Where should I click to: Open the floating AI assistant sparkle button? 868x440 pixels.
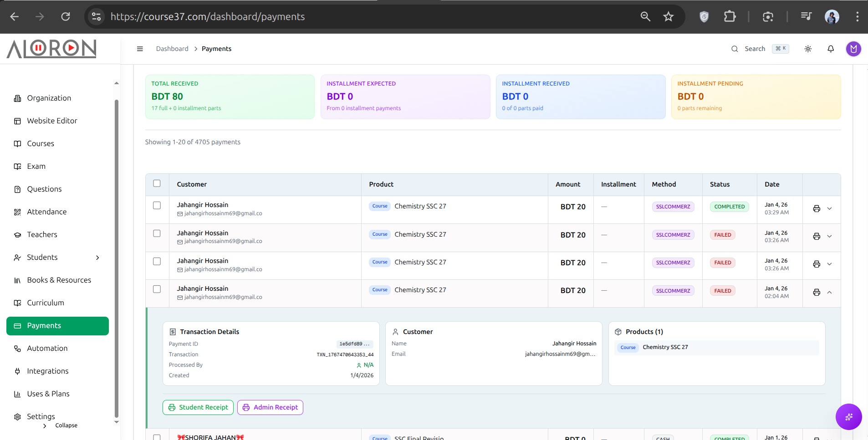848,417
